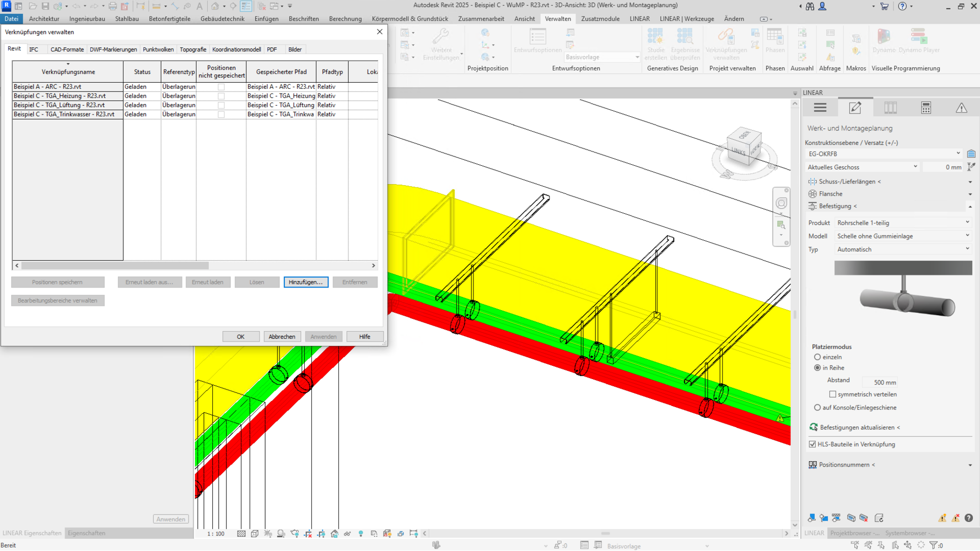Open the Modell dropdown 'Schelle ohne Gummieinlage'
Viewport: 980px width, 551px height.
coord(902,236)
